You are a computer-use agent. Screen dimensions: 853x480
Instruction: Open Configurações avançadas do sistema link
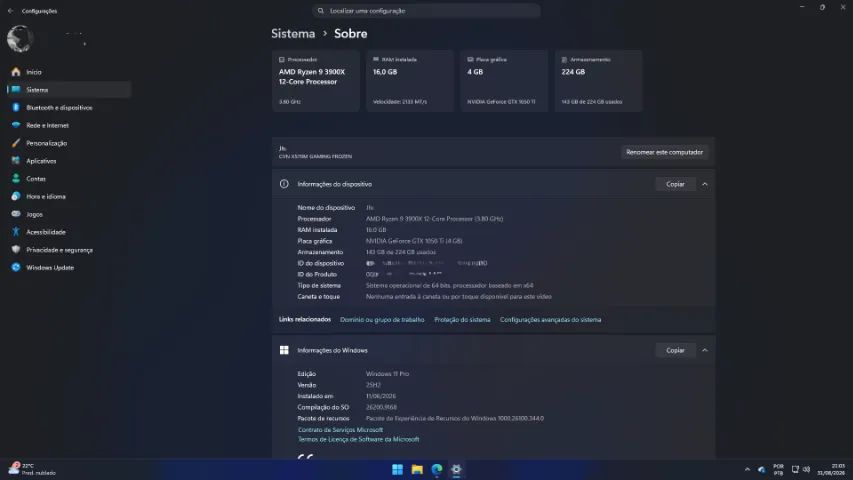coord(551,319)
